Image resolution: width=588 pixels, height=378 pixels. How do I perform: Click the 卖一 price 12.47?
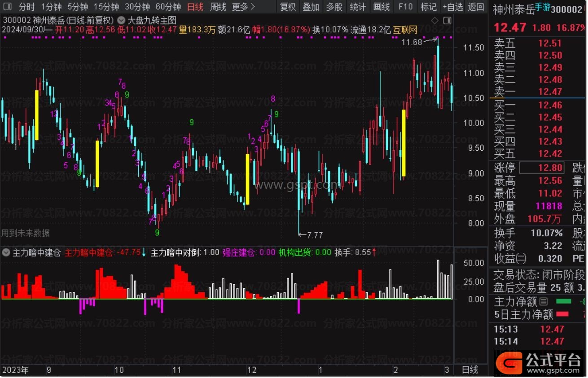550,92
